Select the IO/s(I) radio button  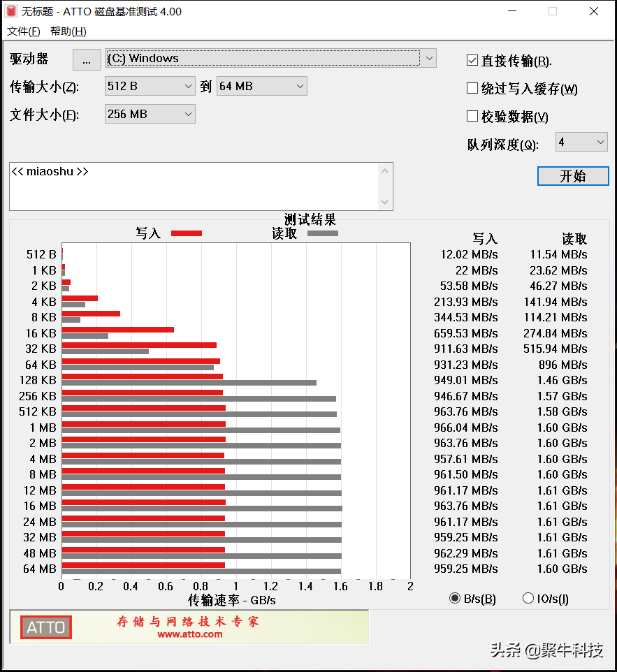point(528,598)
